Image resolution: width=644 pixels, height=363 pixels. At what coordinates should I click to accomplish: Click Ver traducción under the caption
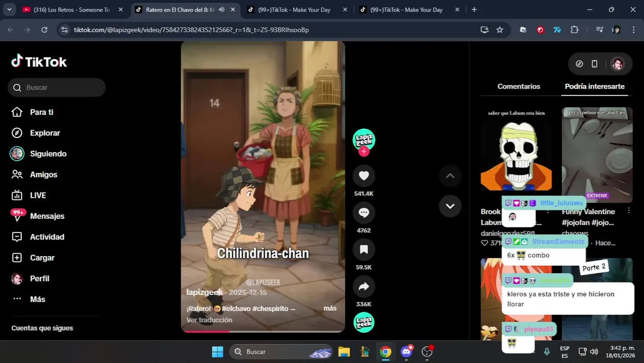click(x=209, y=320)
